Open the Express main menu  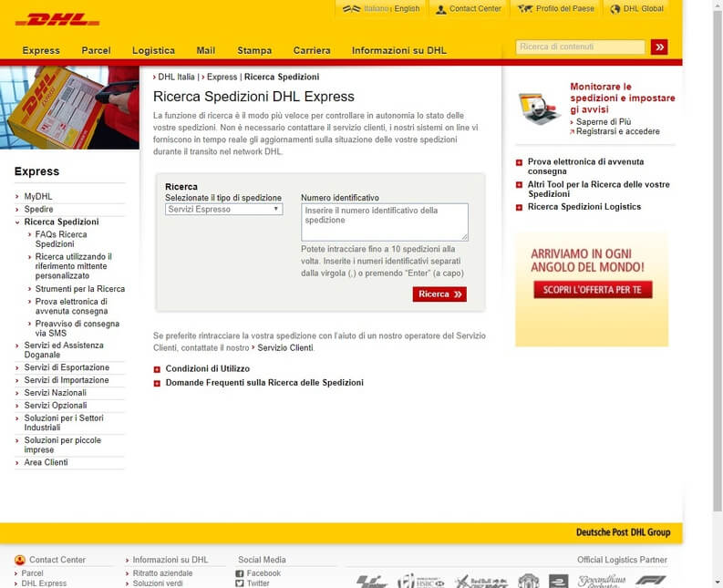(41, 51)
